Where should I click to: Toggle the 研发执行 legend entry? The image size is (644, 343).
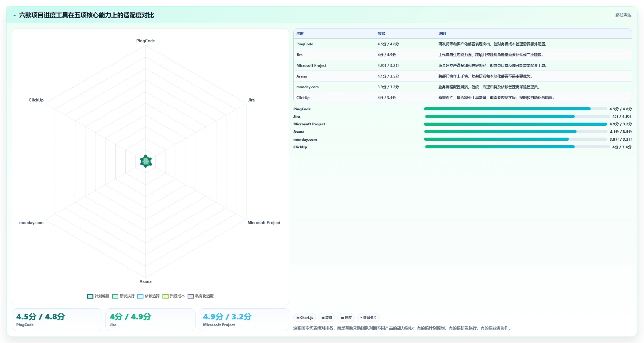123,296
